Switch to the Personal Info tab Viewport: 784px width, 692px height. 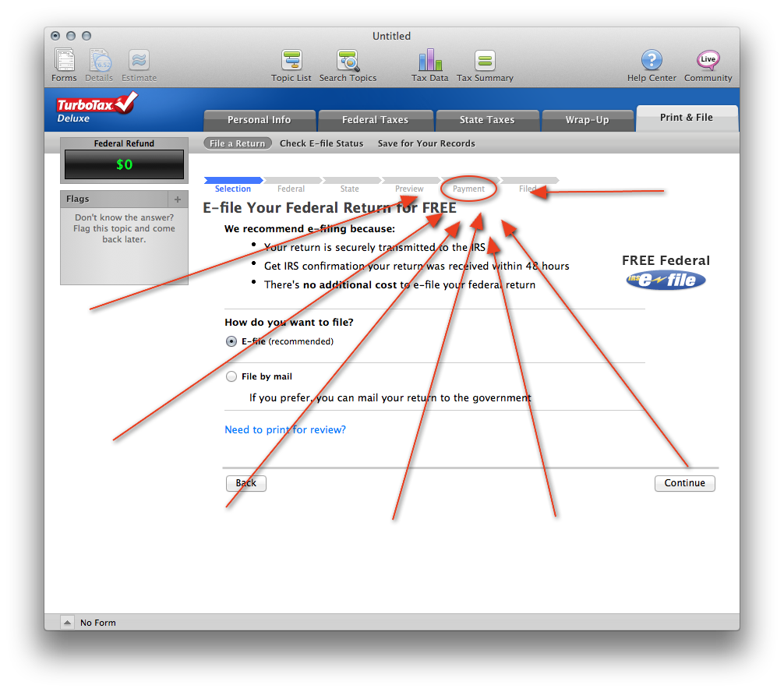259,120
